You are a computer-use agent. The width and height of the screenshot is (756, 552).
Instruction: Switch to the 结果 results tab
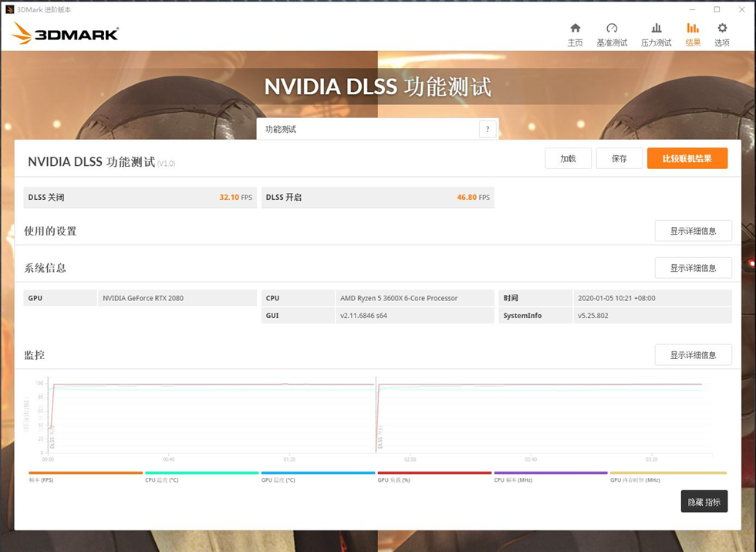click(x=691, y=32)
